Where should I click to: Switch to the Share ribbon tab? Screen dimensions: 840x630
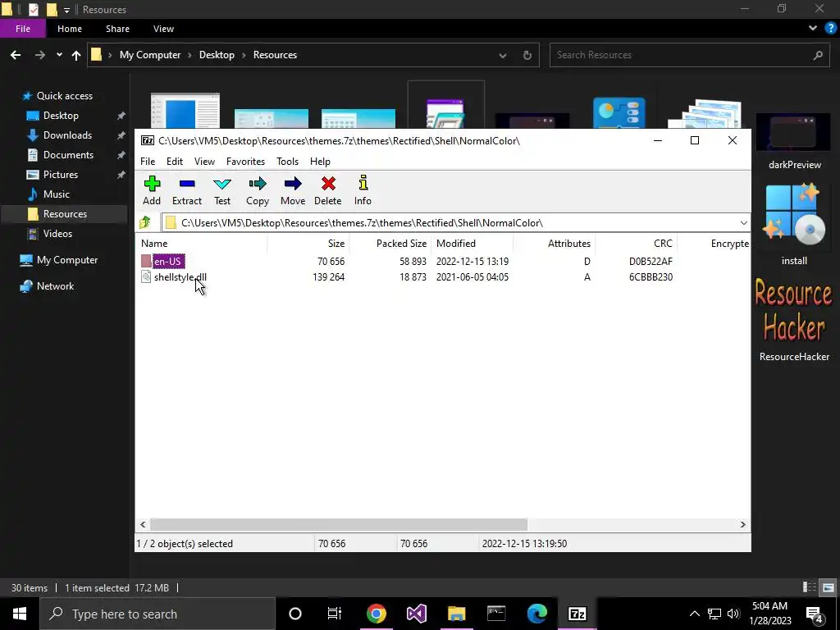tap(117, 29)
